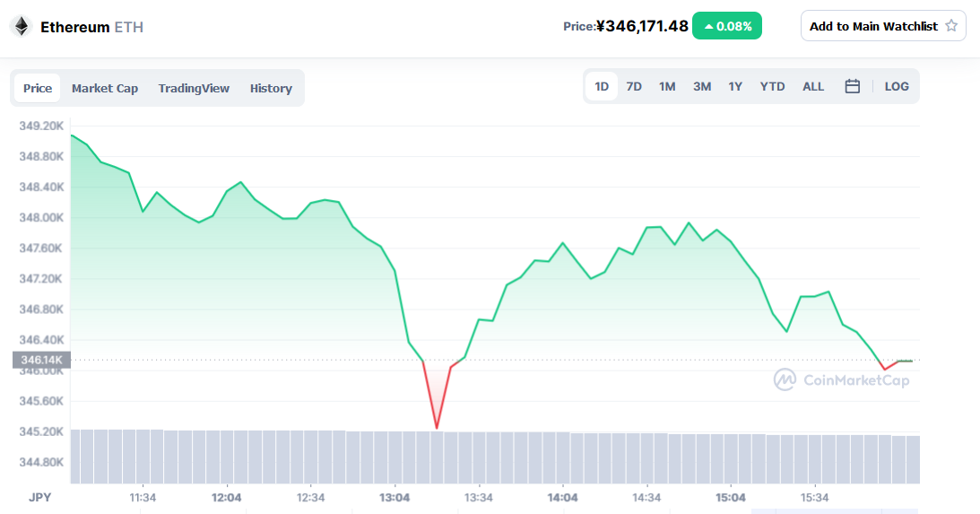980x514 pixels.
Task: Select the 1Y chart range
Action: tap(735, 86)
